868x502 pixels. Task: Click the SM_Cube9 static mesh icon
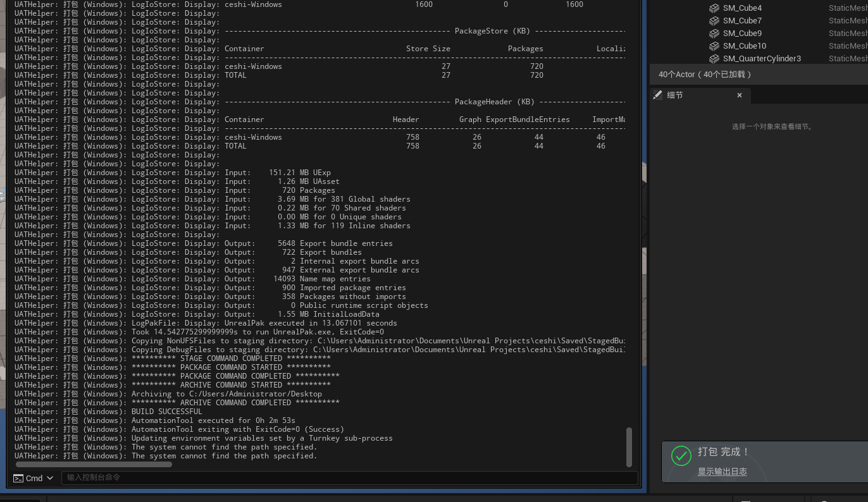tap(714, 34)
